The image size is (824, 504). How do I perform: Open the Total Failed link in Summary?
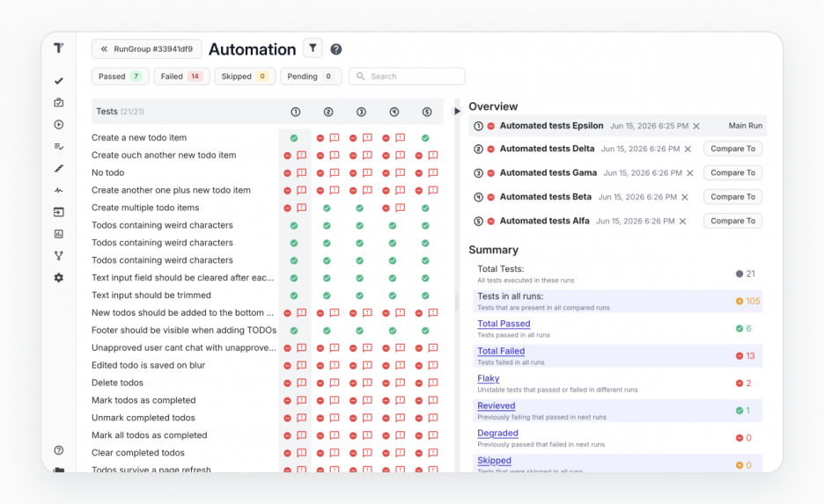501,351
